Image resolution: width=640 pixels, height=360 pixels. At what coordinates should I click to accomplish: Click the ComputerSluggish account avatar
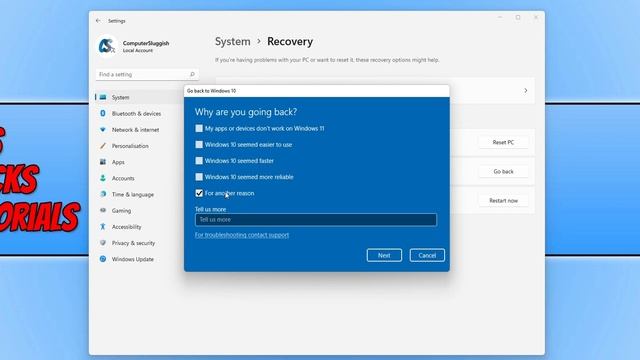107,46
